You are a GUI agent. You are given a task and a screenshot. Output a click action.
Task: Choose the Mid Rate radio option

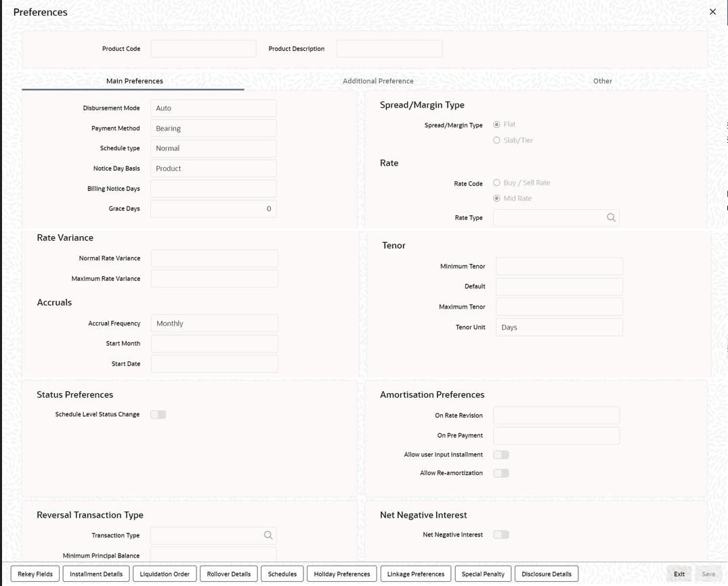[x=496, y=198]
